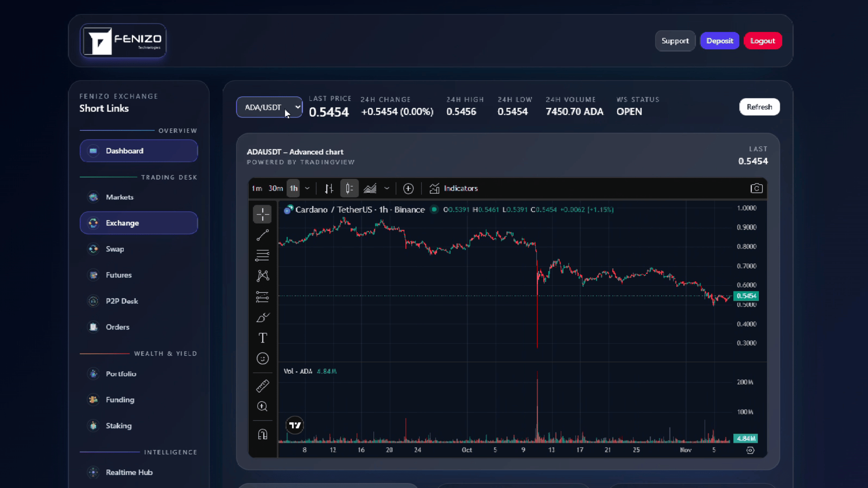868x488 pixels.
Task: Pick the XABCD pattern tool
Action: [262, 276]
